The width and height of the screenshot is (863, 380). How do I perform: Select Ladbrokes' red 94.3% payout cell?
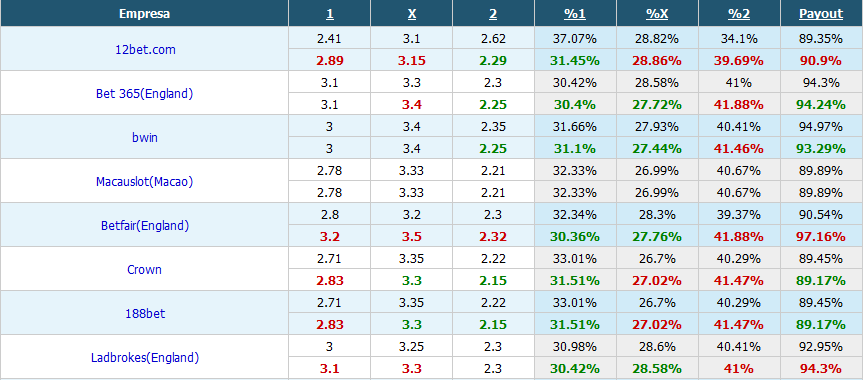point(821,368)
